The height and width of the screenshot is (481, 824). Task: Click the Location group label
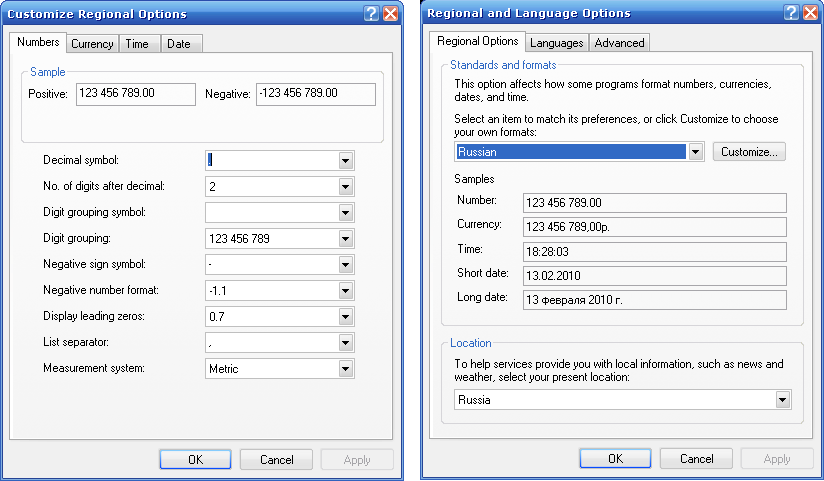pos(471,343)
